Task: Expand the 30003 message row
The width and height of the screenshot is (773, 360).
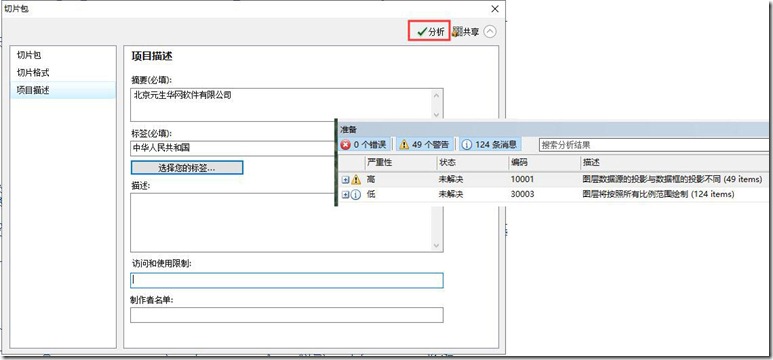Action: click(345, 195)
